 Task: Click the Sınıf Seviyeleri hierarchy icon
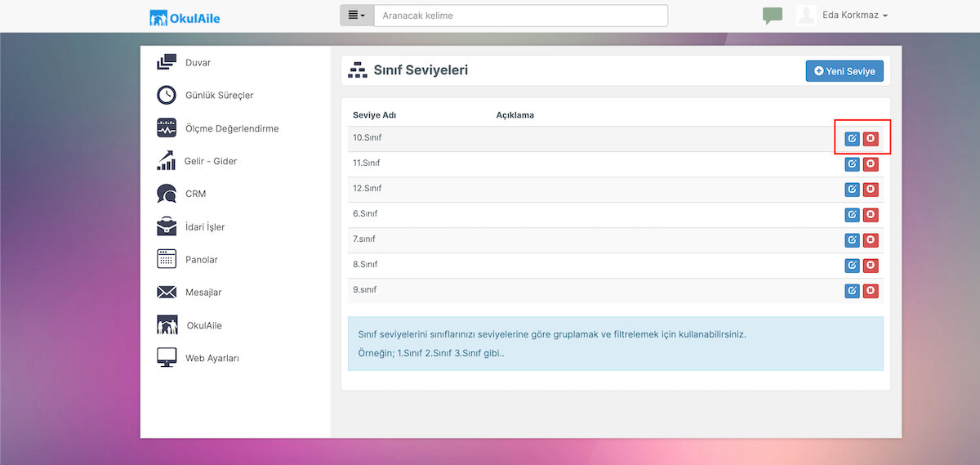pos(358,70)
